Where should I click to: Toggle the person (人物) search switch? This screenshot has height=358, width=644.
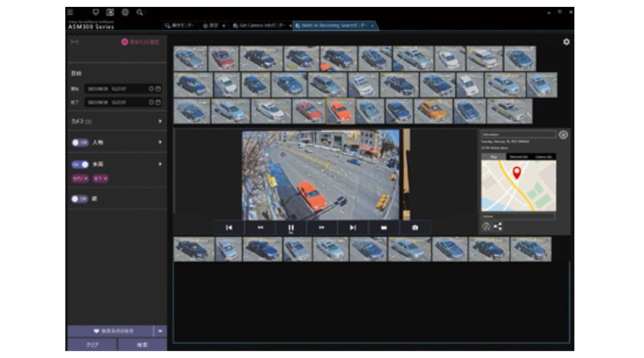(x=80, y=142)
